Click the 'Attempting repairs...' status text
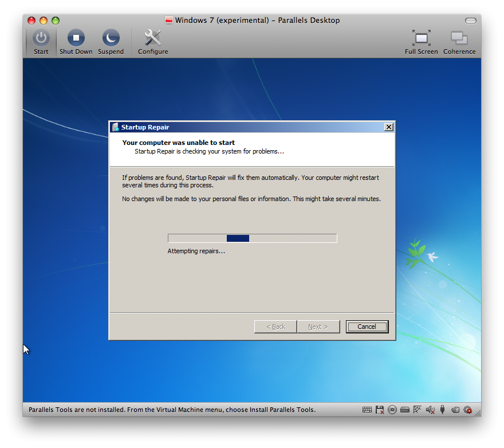The height and width of the screenshot is (448, 504). pyautogui.click(x=196, y=251)
